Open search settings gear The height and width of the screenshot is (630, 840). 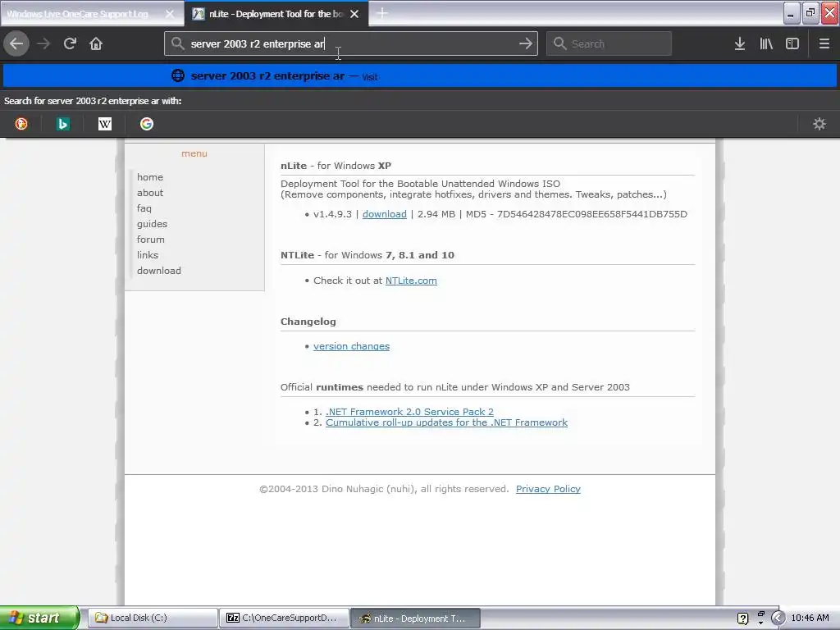(819, 124)
